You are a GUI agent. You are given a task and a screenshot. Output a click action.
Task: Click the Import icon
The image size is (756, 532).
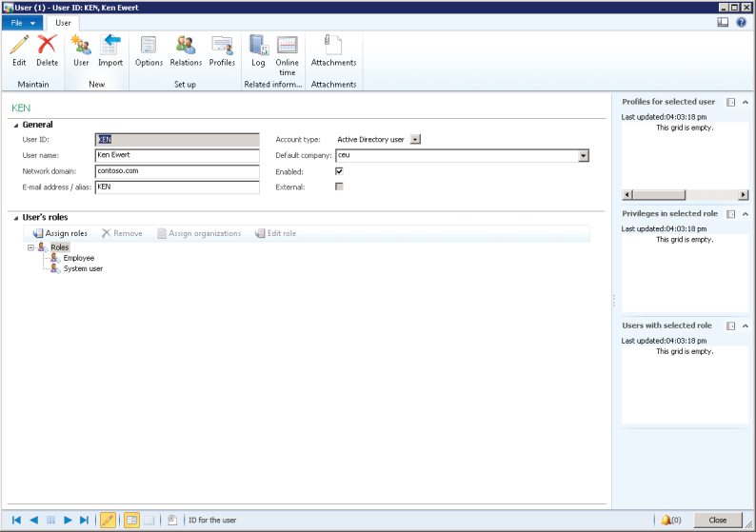110,45
